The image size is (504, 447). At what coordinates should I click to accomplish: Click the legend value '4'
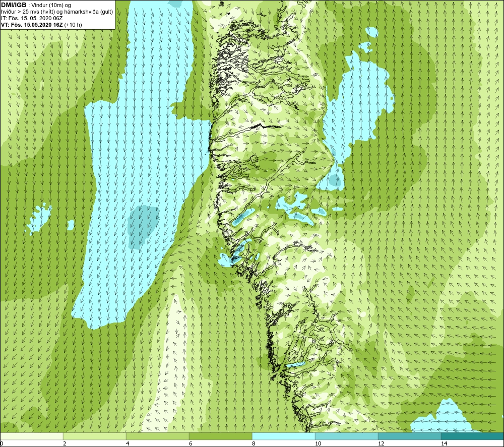coord(128,443)
